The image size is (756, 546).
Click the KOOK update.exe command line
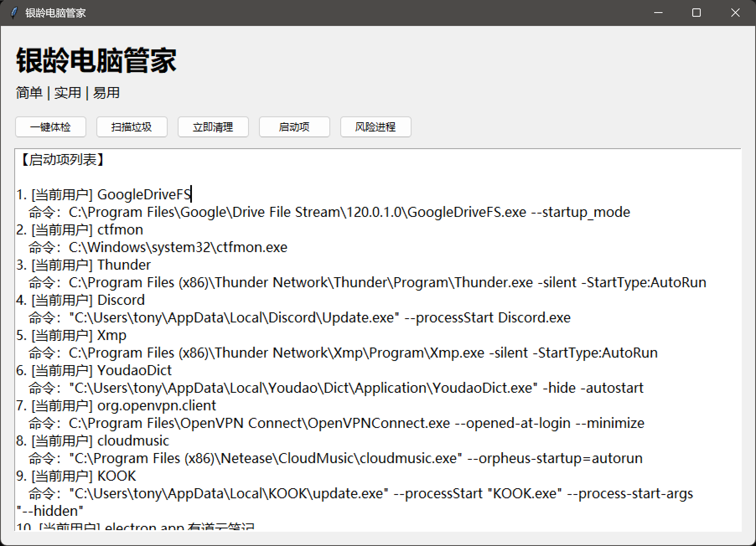pyautogui.click(x=361, y=494)
